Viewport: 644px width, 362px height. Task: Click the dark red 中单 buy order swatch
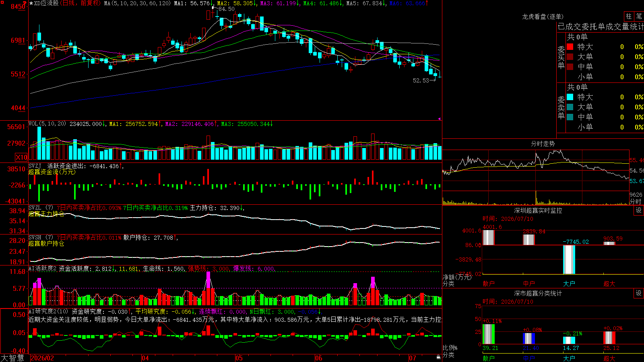click(x=570, y=67)
